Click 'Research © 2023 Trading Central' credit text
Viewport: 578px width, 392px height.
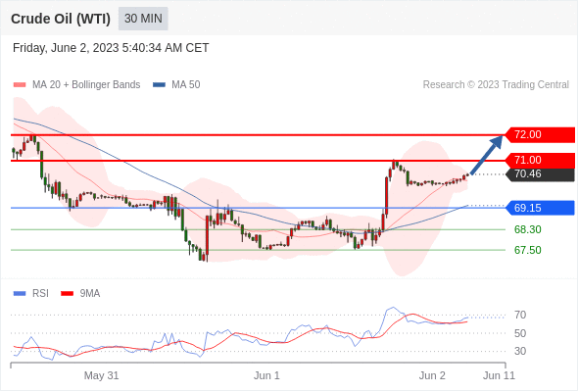[496, 85]
